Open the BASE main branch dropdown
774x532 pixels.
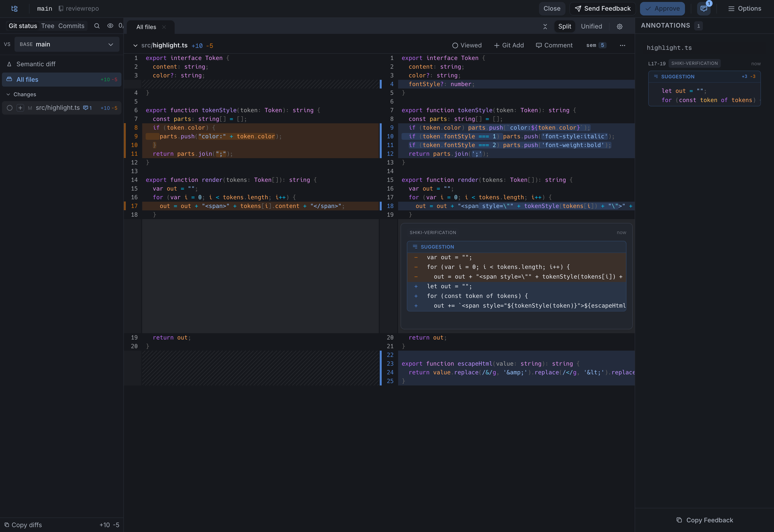click(x=67, y=44)
